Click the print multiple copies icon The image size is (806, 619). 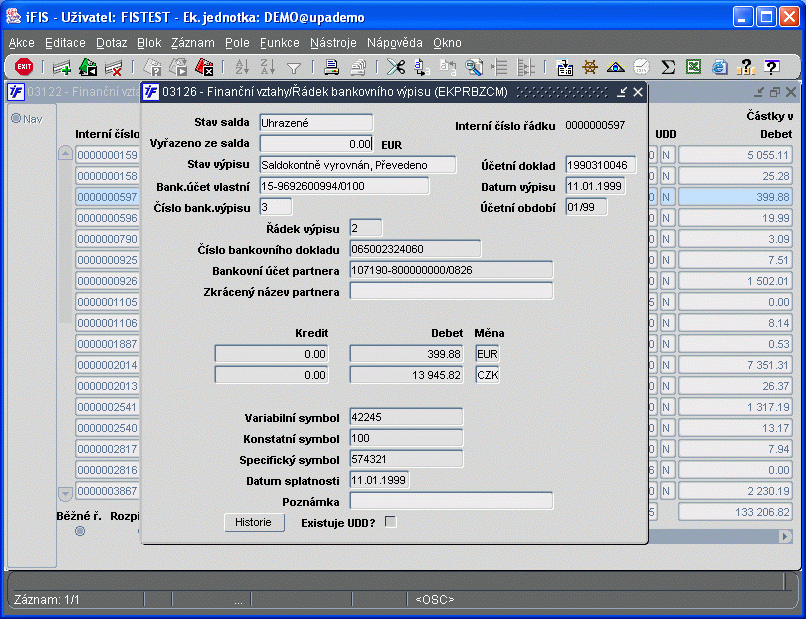tap(358, 67)
